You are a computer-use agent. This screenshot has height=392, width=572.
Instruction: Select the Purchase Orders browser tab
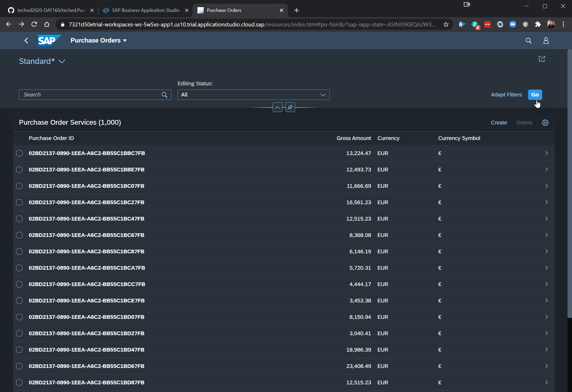tap(241, 10)
